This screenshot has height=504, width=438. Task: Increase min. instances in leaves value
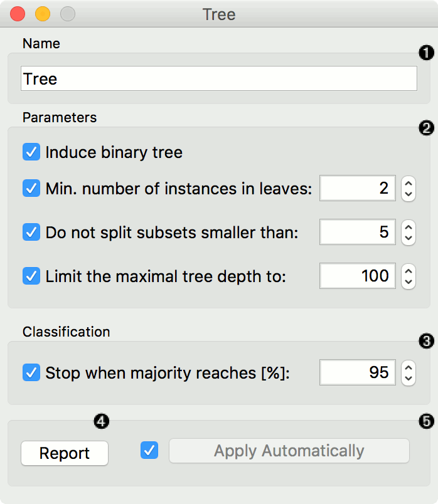(x=409, y=182)
